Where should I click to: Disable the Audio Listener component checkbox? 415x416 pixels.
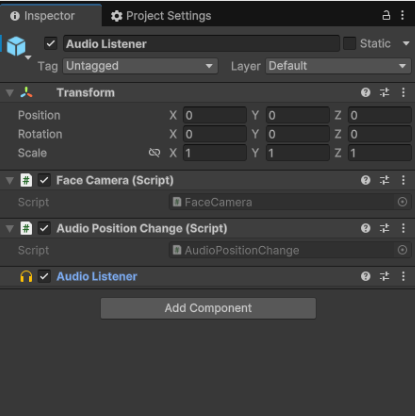coord(44,276)
